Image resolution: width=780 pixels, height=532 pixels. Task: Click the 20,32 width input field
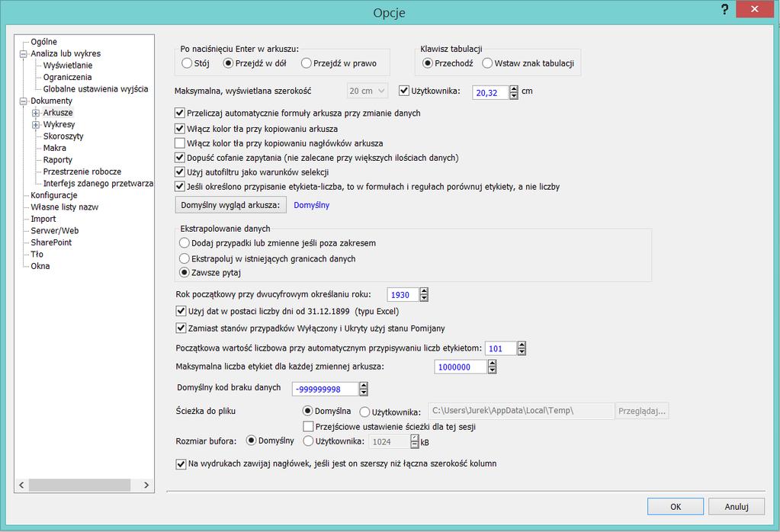tap(490, 93)
